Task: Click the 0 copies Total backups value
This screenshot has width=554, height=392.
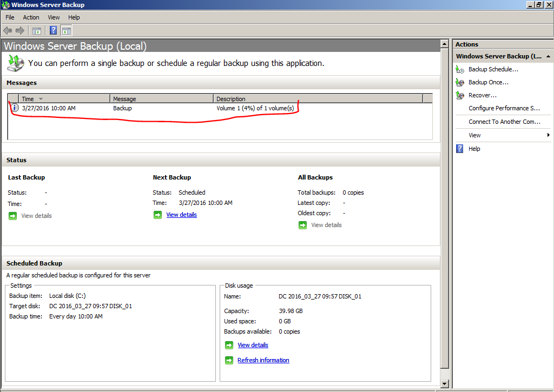Action: 353,192
